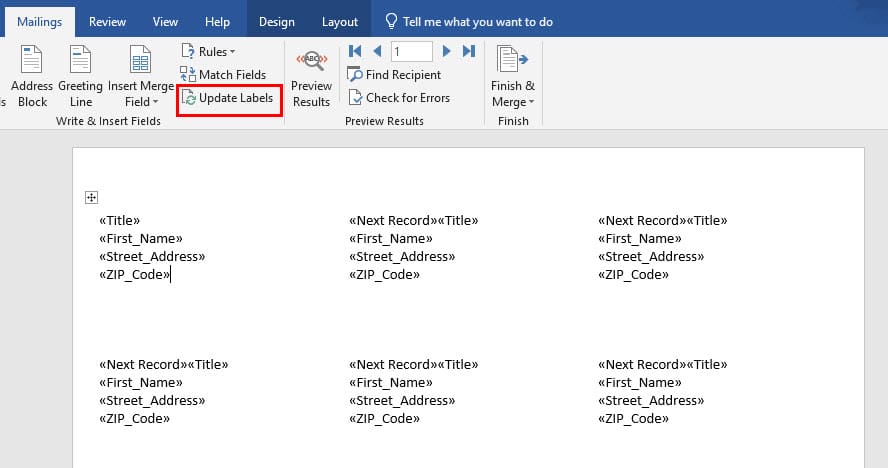Click Update Labels
This screenshot has height=468, width=888.
(x=228, y=98)
